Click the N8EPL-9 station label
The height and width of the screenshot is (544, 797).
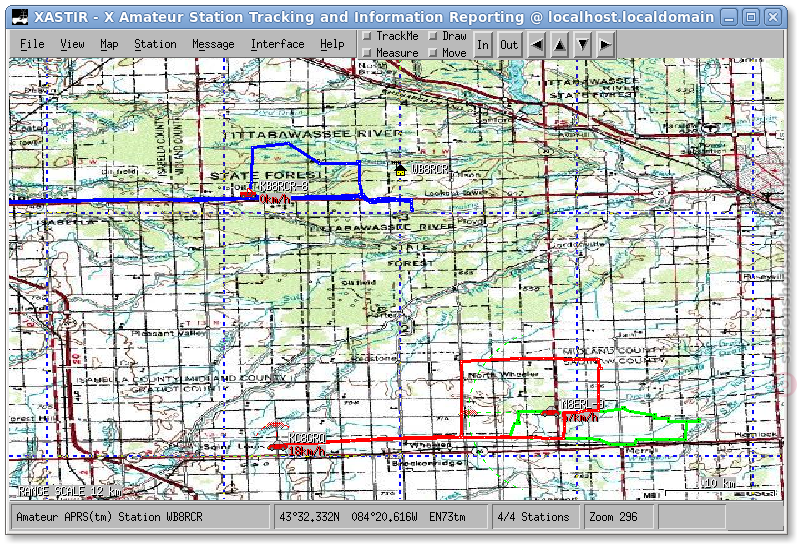[583, 404]
